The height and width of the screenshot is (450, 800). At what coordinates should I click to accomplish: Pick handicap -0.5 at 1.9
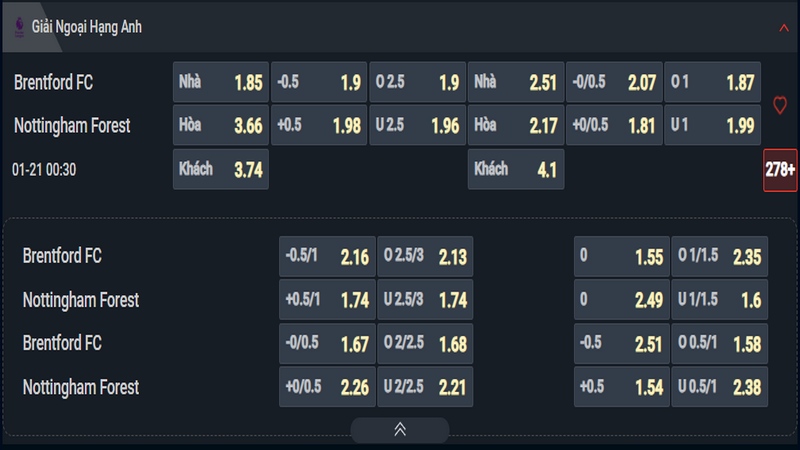click(319, 82)
